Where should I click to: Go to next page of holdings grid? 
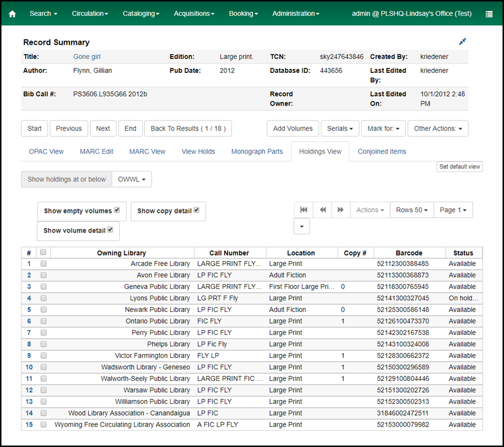pos(340,210)
